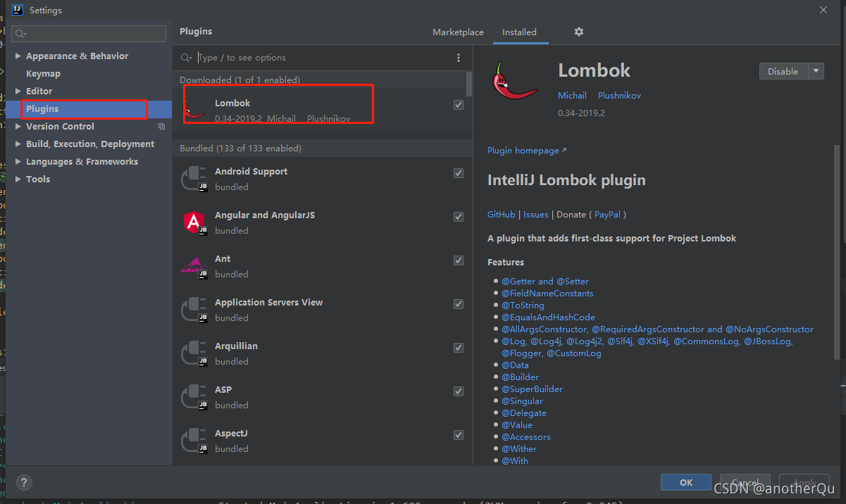
Task: Click the help question mark button
Action: pyautogui.click(x=24, y=483)
